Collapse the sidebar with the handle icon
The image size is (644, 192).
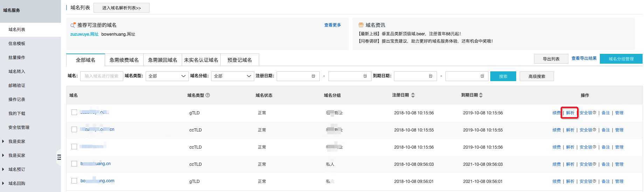point(59,157)
